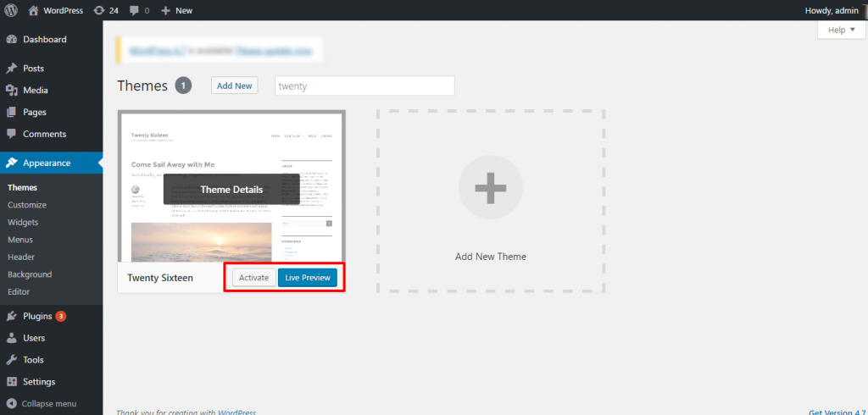
Task: Click the blurred update notice link
Action: click(x=274, y=52)
